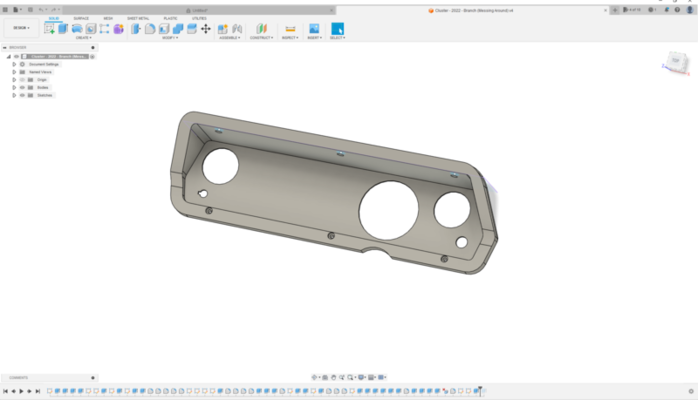Viewport: 698px width, 400px height.
Task: Click the Create Sketch tool icon
Action: [x=50, y=29]
